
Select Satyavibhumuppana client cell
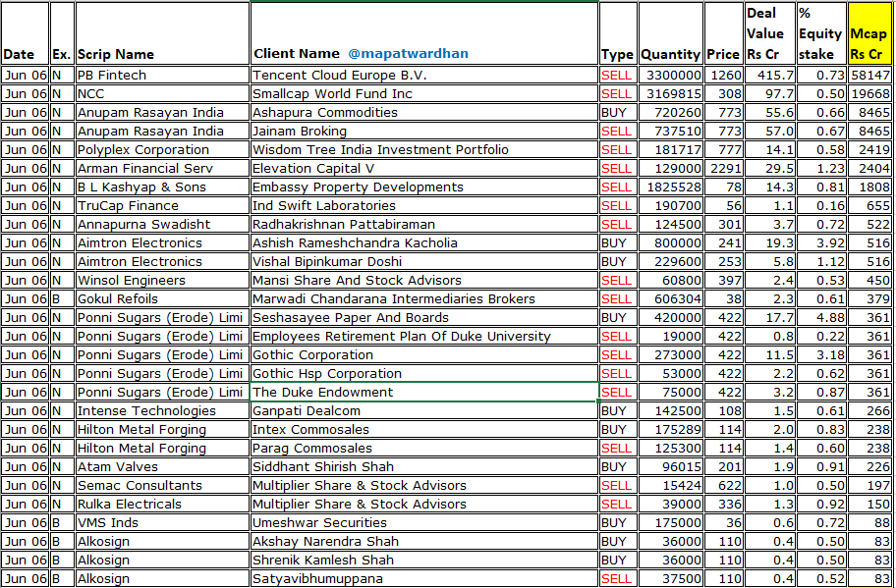(424, 578)
